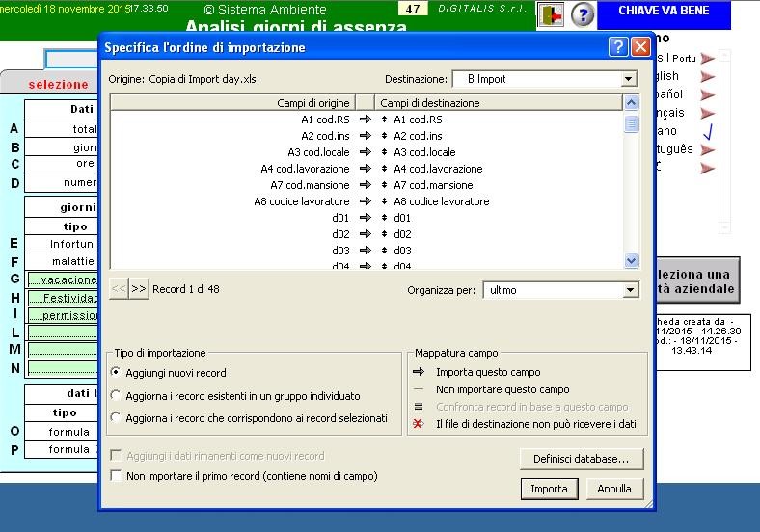Click the blue checkmark beside Italiano language
760x532 pixels.
point(708,131)
